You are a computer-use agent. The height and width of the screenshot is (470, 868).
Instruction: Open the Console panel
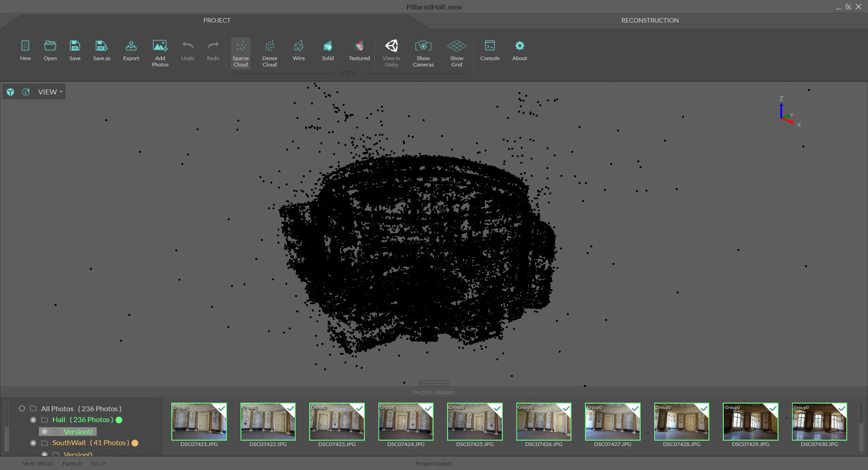pyautogui.click(x=490, y=50)
